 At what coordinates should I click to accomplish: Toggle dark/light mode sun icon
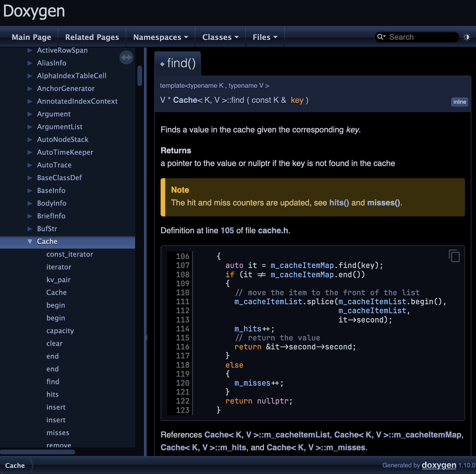click(x=467, y=37)
